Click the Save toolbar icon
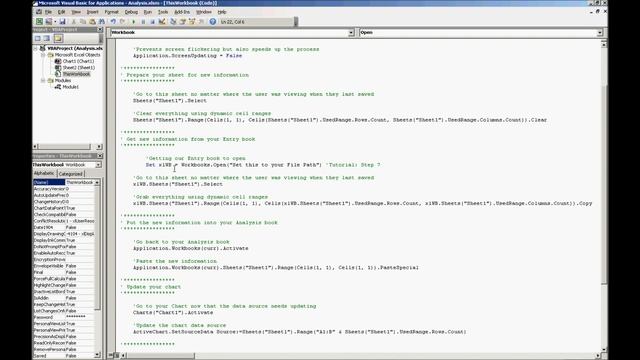This screenshot has width=640, height=360. [x=62, y=22]
